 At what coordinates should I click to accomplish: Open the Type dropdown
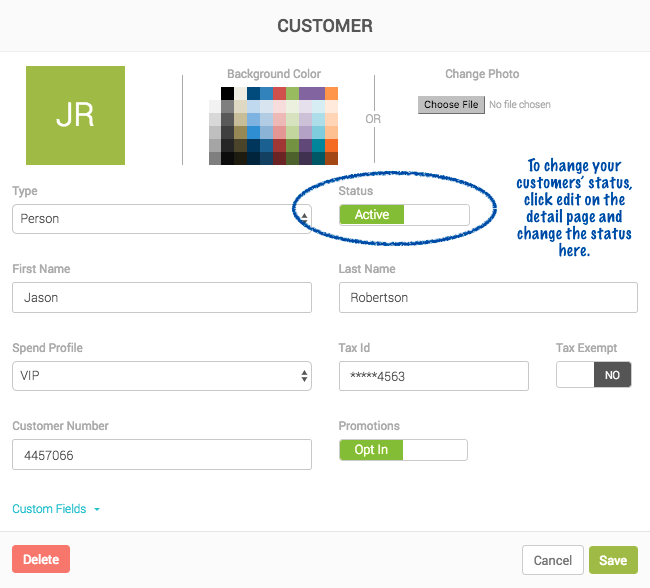[x=162, y=219]
